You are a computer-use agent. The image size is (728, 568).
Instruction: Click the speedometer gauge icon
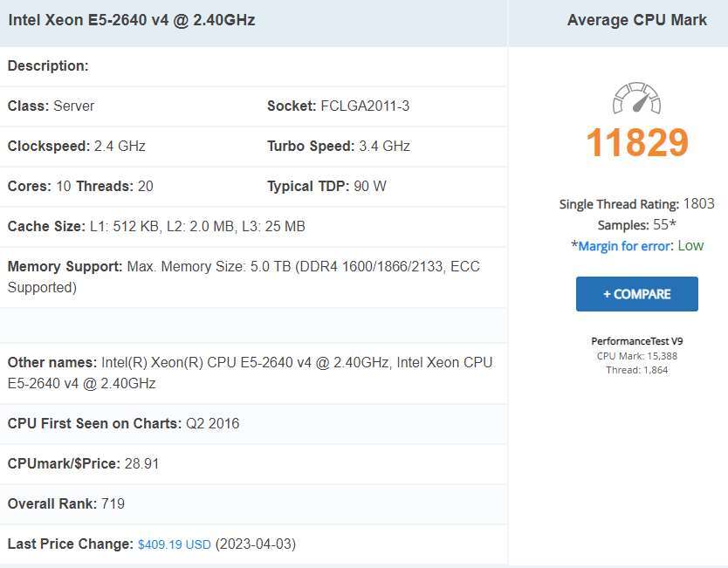pos(636,99)
